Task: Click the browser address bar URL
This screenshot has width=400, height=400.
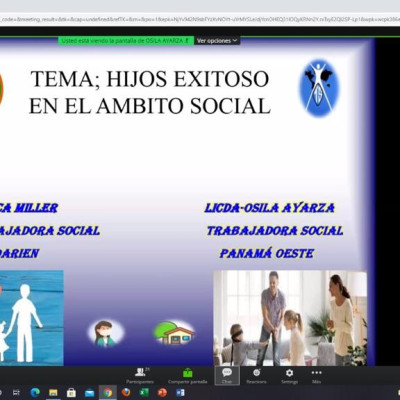Action: (x=200, y=19)
